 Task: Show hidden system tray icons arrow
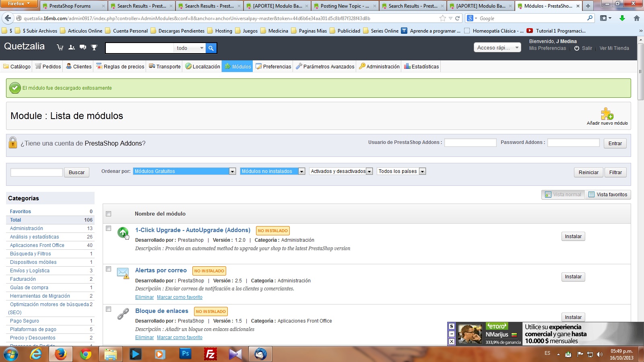pyautogui.click(x=558, y=354)
